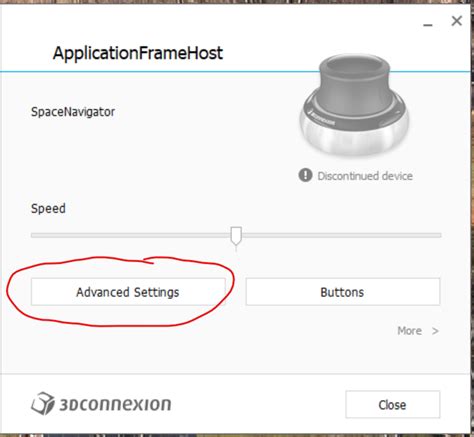Click the Close button at bottom
The width and height of the screenshot is (474, 437).
click(x=393, y=404)
